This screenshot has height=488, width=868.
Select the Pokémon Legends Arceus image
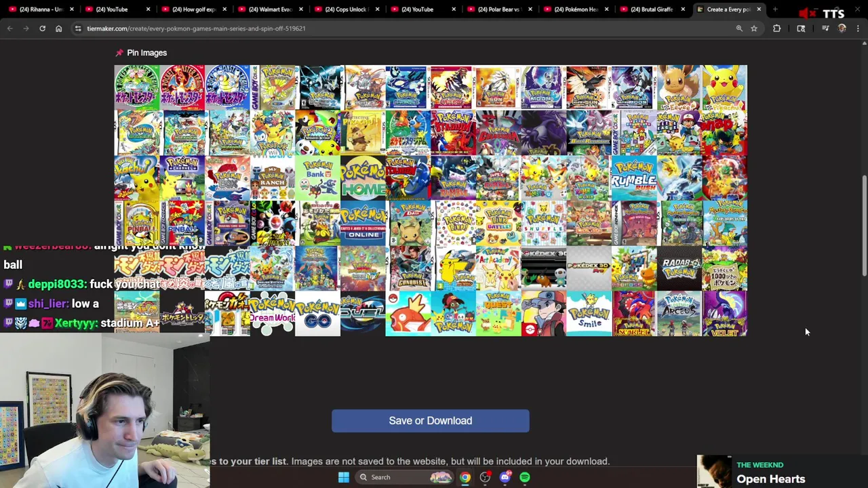pos(679,314)
